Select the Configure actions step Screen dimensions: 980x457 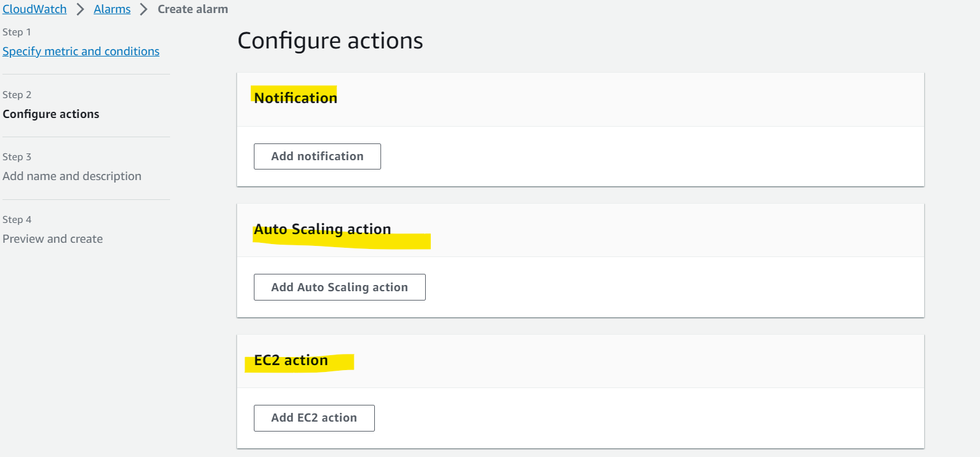point(51,114)
